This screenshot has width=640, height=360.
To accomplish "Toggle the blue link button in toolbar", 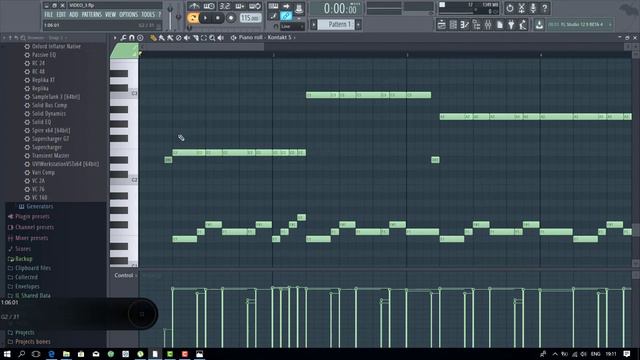I will point(286,17).
